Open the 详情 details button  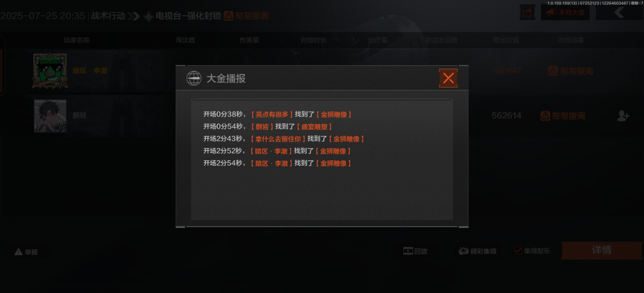point(602,250)
